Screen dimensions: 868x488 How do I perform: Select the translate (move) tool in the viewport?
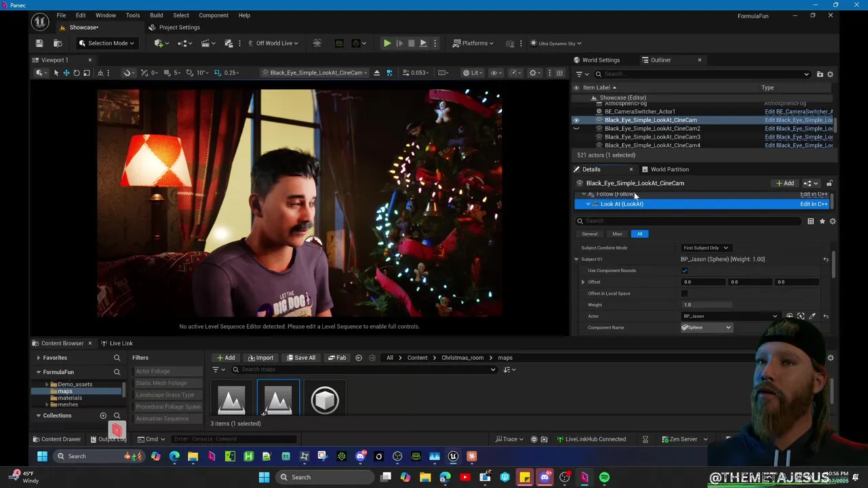66,73
